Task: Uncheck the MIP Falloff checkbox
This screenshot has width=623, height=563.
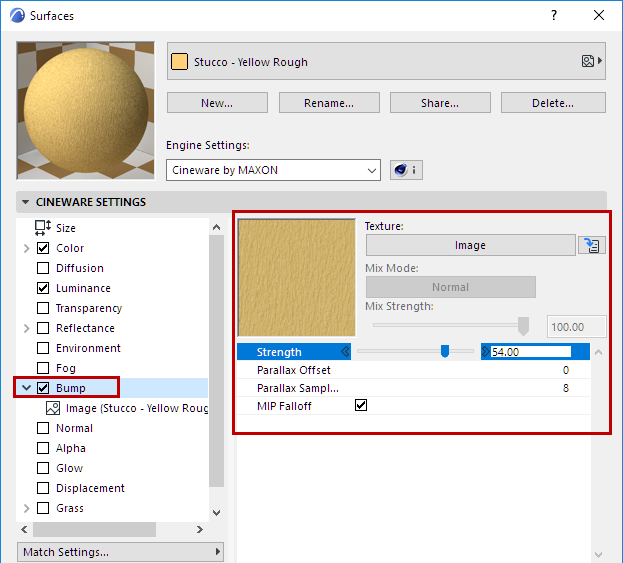Action: click(x=361, y=405)
